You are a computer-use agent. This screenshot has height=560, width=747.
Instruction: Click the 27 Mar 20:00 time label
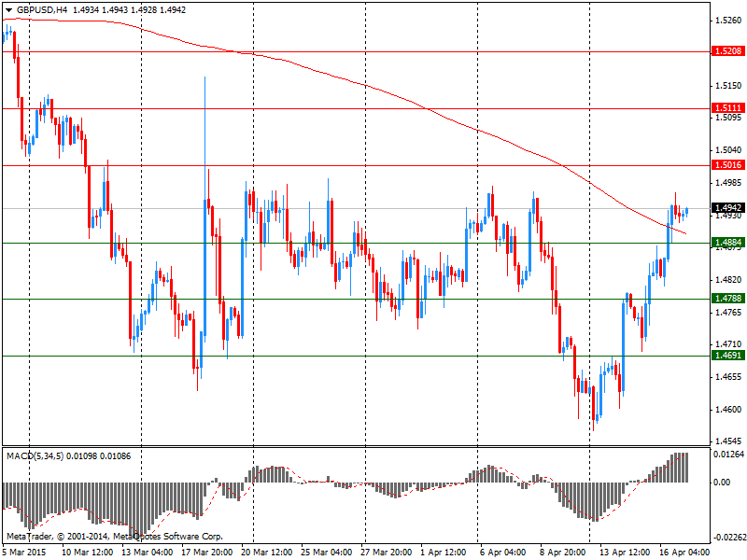(387, 553)
